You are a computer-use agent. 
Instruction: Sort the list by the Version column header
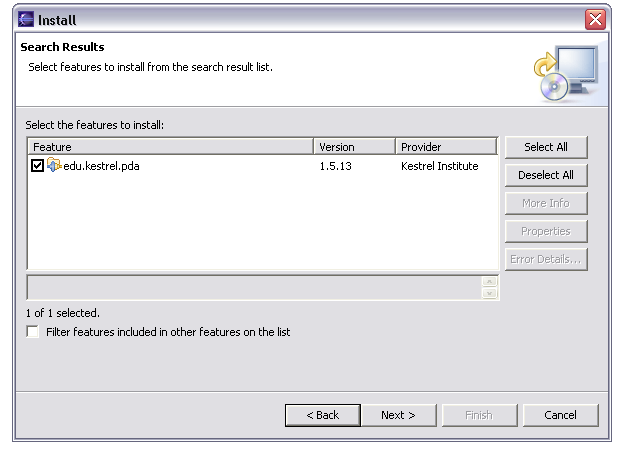355,147
